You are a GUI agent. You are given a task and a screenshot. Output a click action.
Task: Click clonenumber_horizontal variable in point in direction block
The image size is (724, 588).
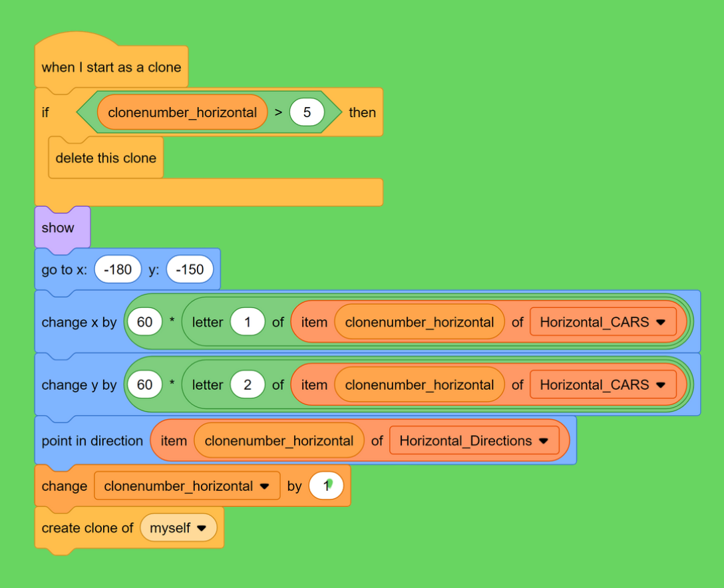pyautogui.click(x=279, y=441)
